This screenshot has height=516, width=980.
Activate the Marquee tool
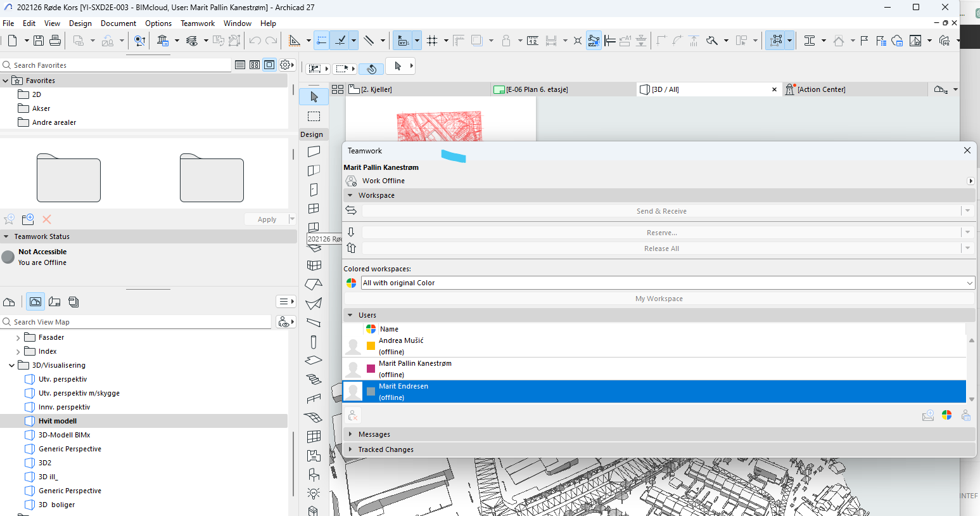[x=314, y=117]
